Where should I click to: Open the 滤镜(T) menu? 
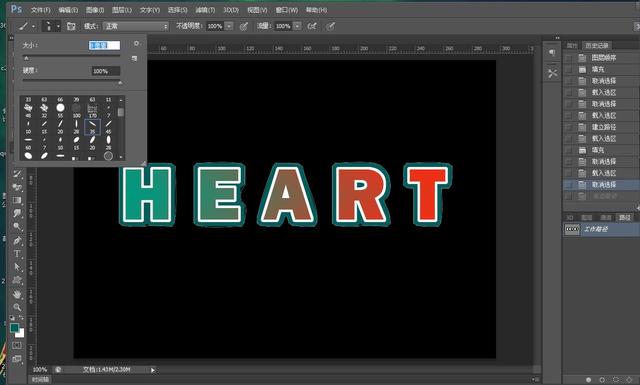pos(205,10)
